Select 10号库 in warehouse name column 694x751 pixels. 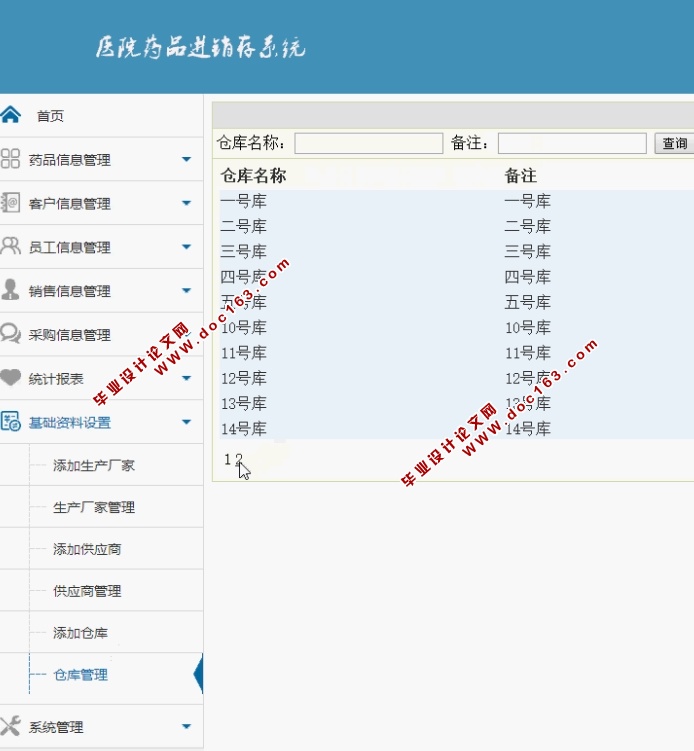click(243, 328)
